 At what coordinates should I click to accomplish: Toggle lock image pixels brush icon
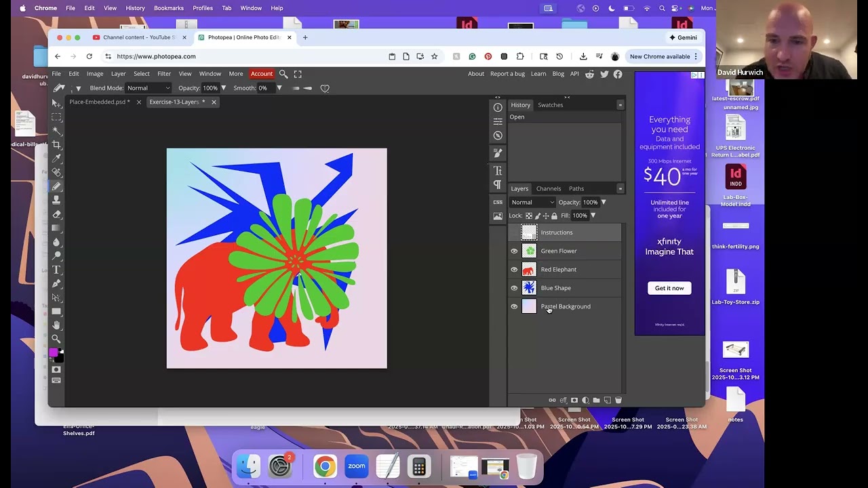538,216
